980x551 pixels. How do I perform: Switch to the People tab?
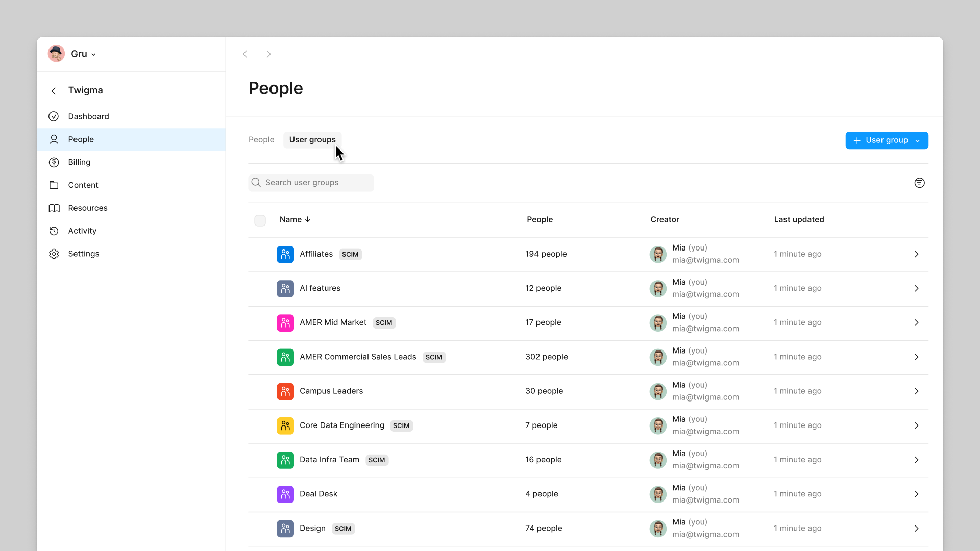coord(261,139)
